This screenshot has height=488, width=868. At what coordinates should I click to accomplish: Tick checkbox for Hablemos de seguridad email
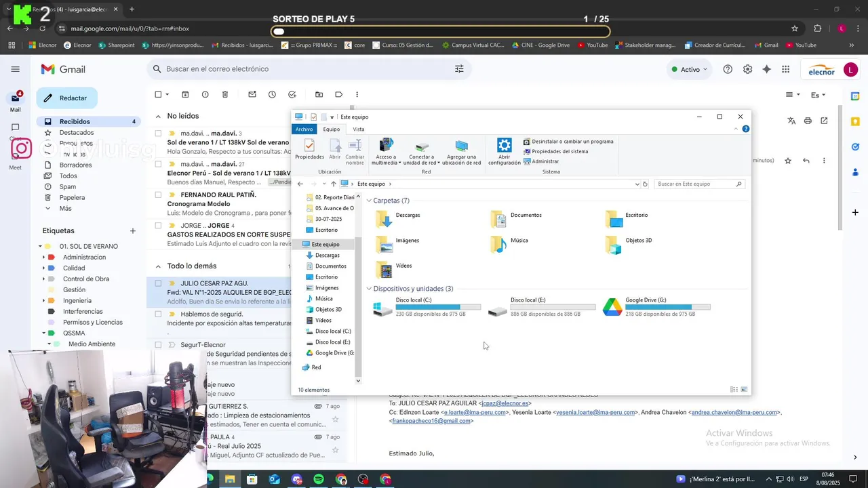click(x=158, y=314)
